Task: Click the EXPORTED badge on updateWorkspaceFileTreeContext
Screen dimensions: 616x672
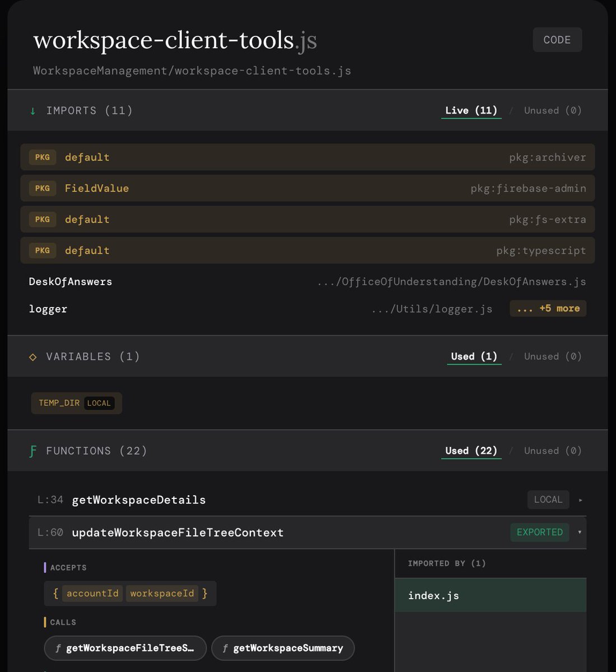Action: (539, 533)
